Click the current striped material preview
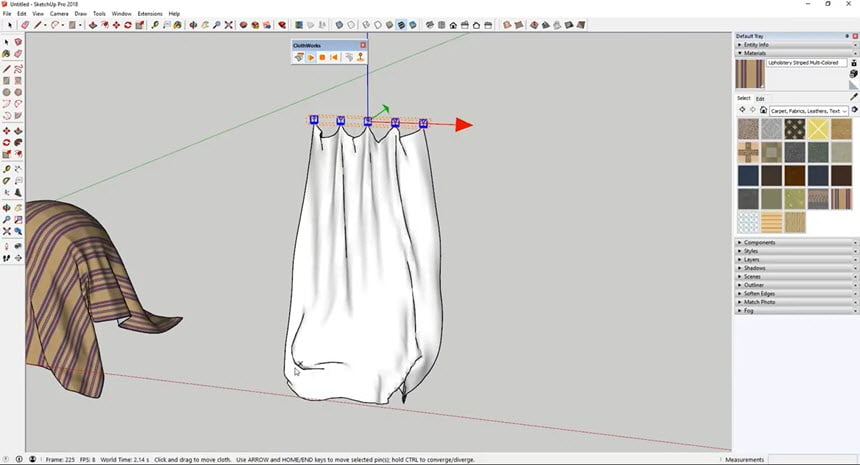Image resolution: width=860 pixels, height=465 pixels. [x=750, y=74]
